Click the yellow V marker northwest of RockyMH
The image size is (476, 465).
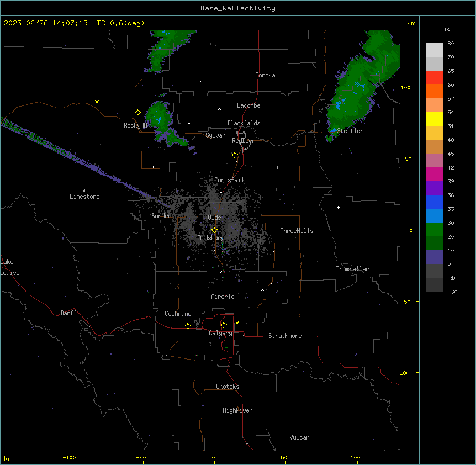(x=97, y=102)
